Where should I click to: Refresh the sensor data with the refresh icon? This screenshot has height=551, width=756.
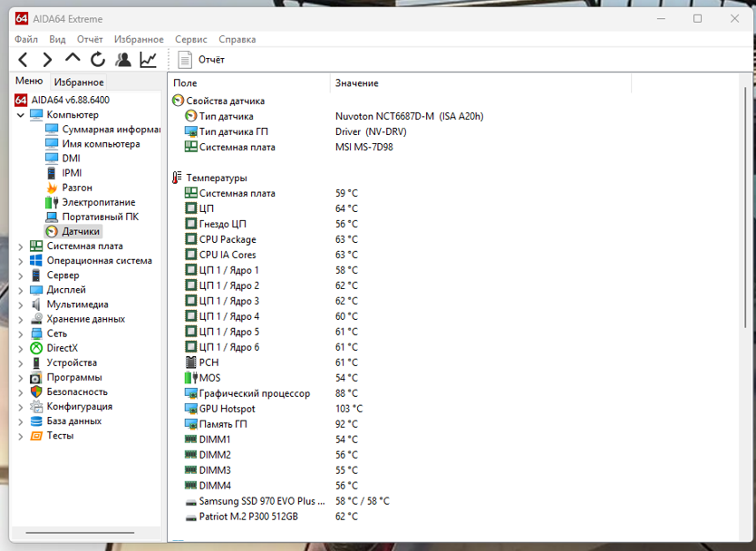[98, 60]
